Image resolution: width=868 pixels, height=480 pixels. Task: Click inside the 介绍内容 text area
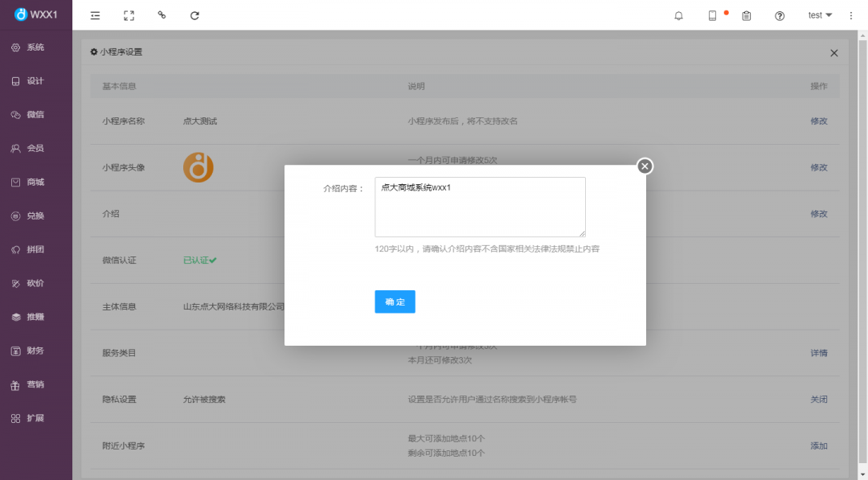480,205
